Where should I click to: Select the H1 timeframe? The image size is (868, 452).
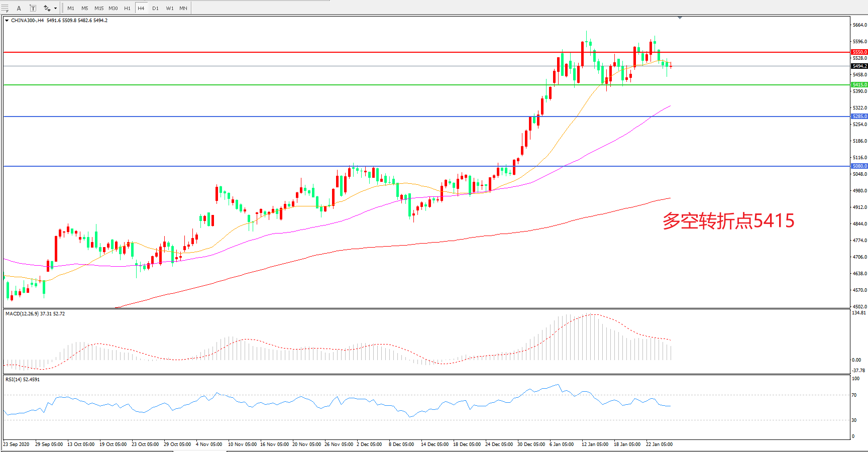(x=127, y=8)
